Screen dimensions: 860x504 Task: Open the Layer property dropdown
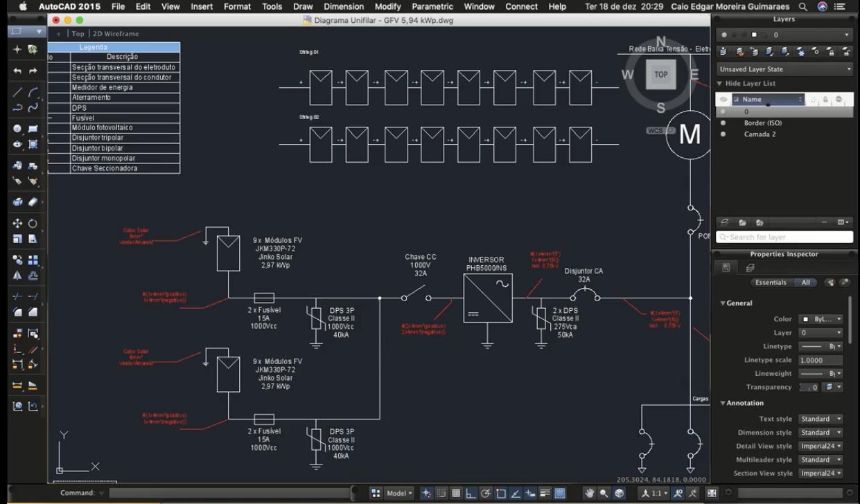point(821,333)
